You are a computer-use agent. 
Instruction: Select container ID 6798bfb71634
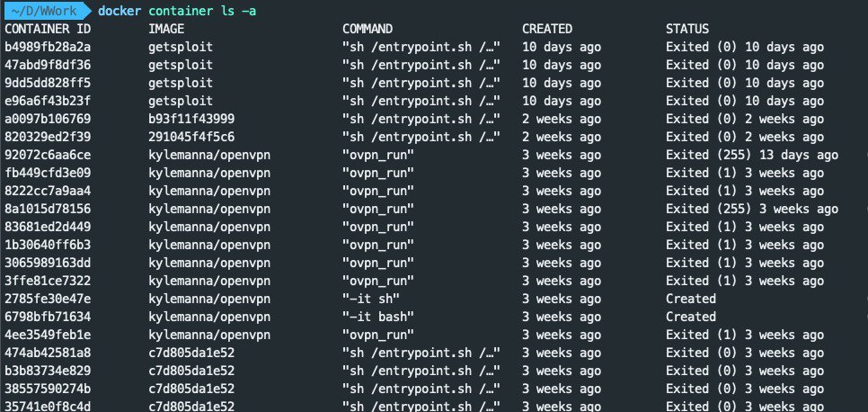tap(48, 317)
